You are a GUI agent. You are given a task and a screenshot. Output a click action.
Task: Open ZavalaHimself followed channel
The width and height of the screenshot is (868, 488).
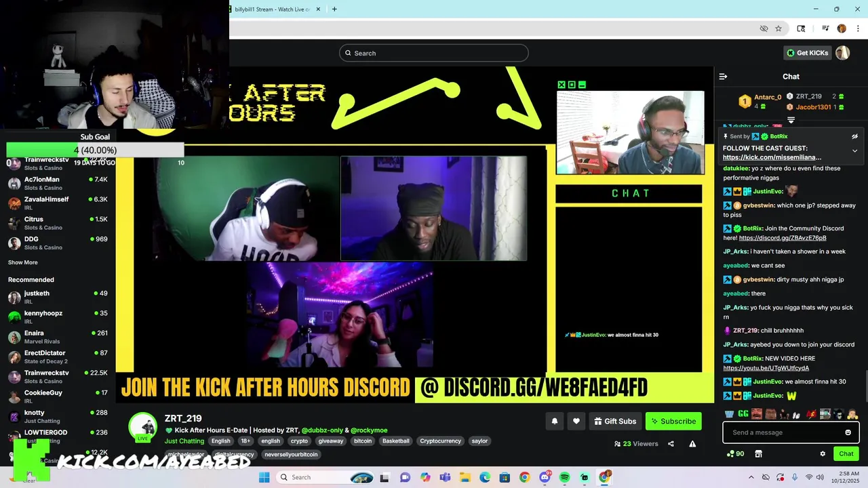[58, 203]
